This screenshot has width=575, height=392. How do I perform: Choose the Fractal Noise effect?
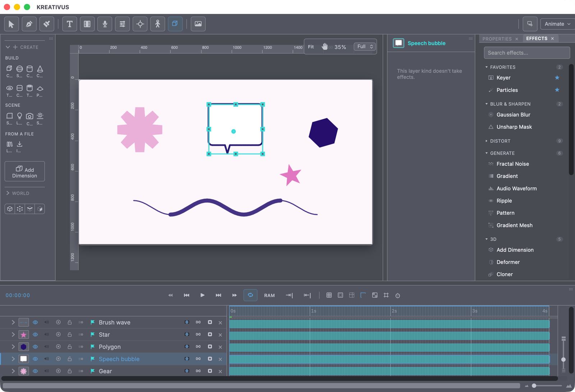coord(512,164)
